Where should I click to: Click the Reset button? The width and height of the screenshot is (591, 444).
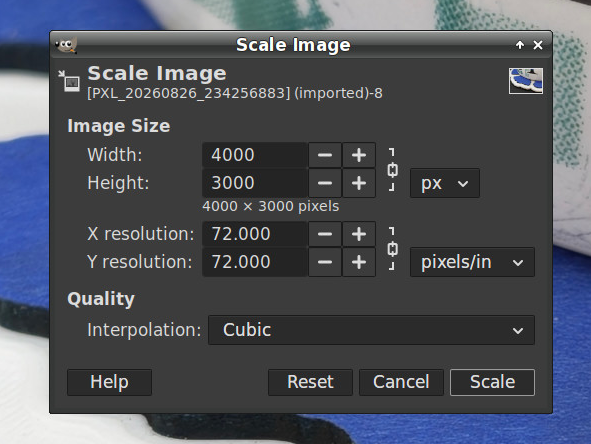[310, 382]
